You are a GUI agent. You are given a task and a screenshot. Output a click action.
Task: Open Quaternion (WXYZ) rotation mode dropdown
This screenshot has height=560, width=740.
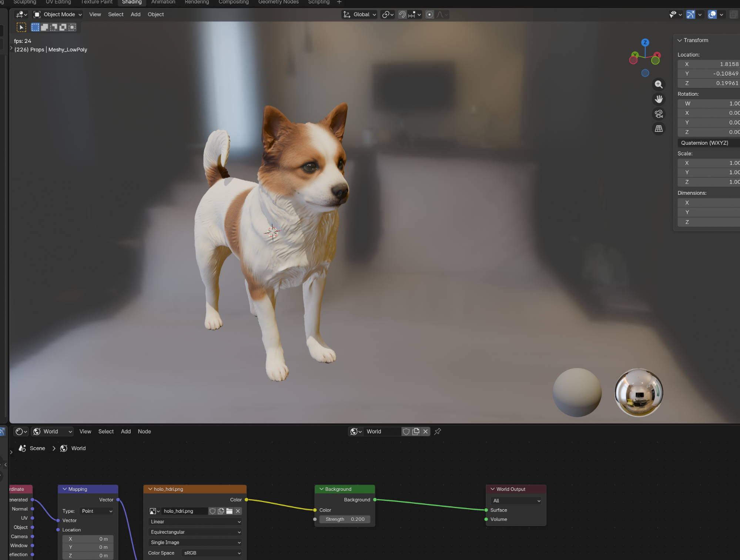click(709, 143)
